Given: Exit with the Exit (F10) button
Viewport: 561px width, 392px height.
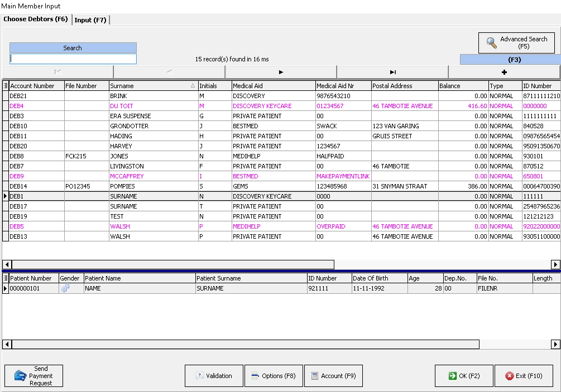Looking at the screenshot, I should click(x=524, y=376).
